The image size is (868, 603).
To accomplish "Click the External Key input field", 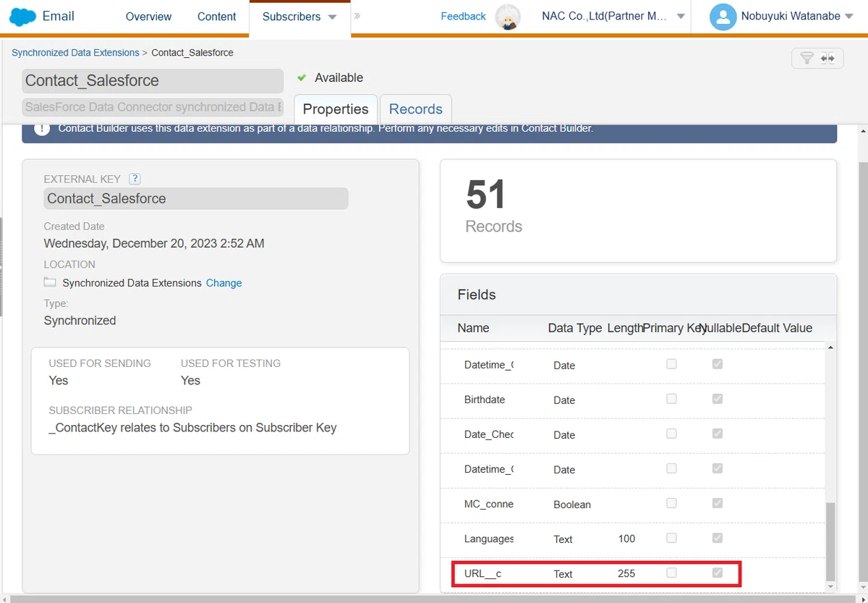I will [x=196, y=198].
